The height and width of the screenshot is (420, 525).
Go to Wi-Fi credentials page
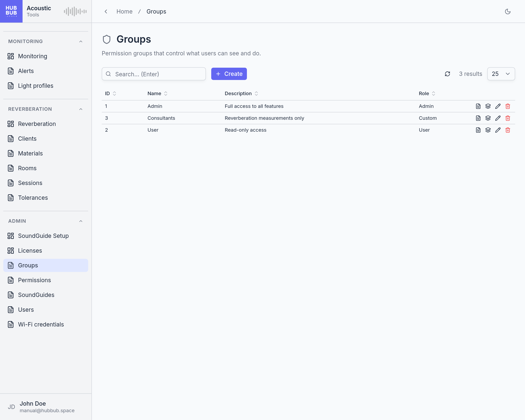(46, 325)
